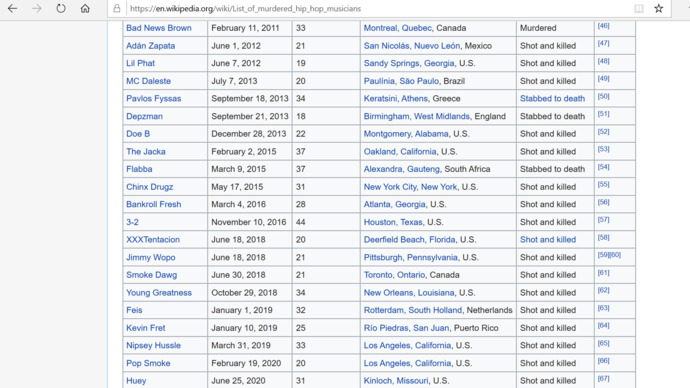Go back using the browser back arrow
The image size is (690, 388).
[x=12, y=8]
